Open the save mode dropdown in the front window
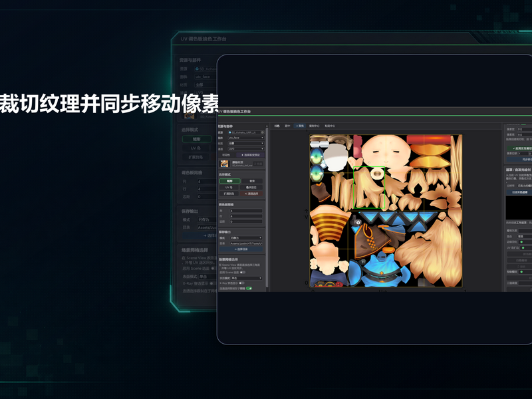The image size is (532, 399). click(x=246, y=238)
